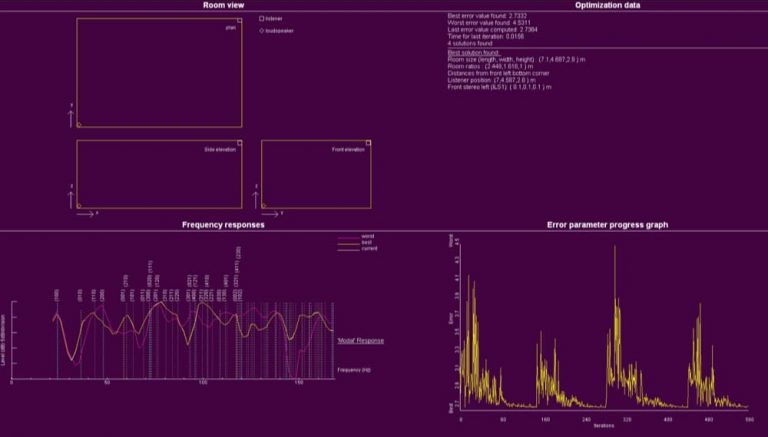Click the 'Front stereo left' line
Screen dimensions: 768x437
(499, 87)
